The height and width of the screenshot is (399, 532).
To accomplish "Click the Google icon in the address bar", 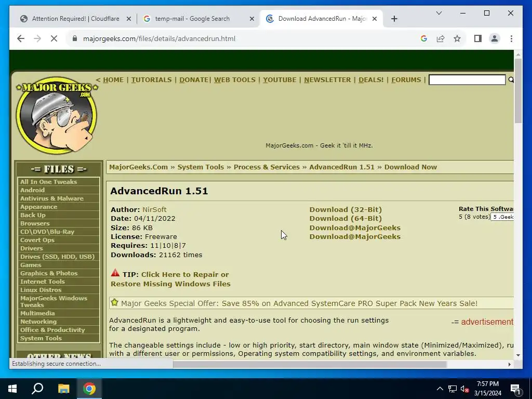I will coord(424,38).
